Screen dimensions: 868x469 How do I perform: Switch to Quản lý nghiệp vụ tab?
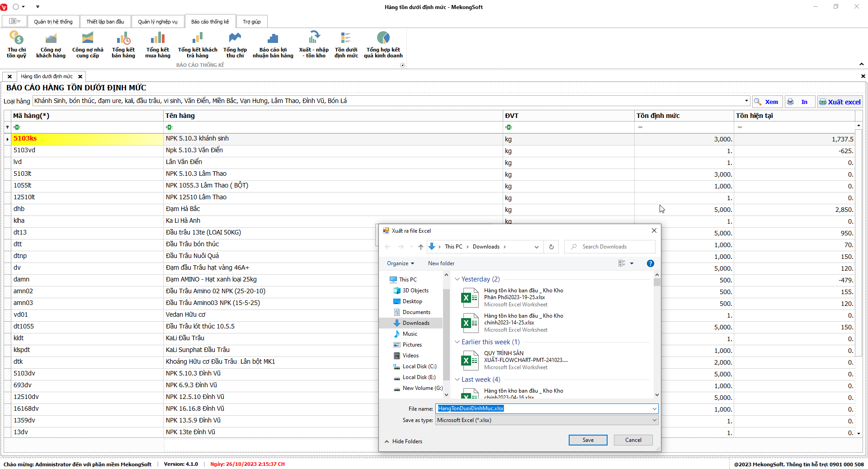tap(157, 22)
